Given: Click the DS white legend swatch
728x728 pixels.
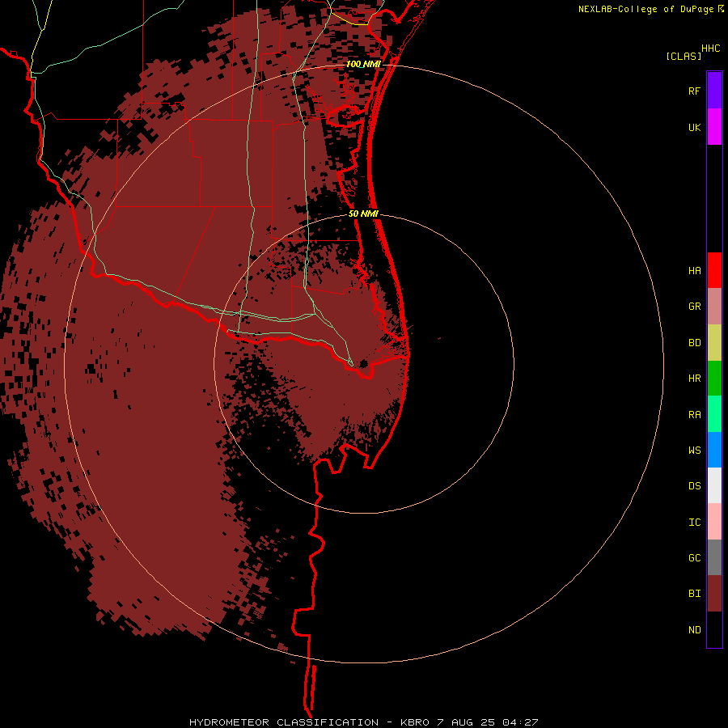Looking at the screenshot, I should point(714,485).
